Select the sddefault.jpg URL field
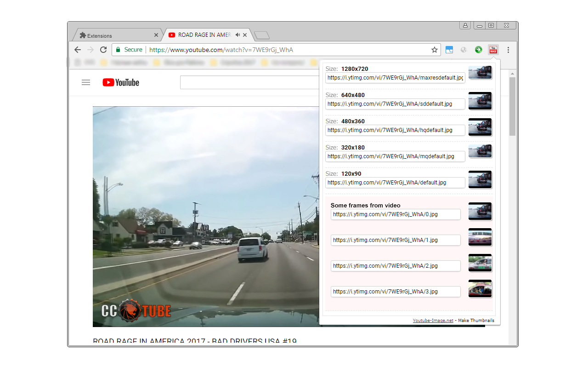The width and height of the screenshot is (588, 368). (395, 104)
